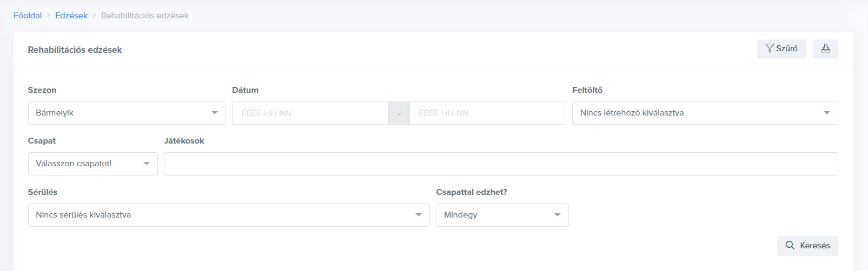Click the magnifier icon in Keresés button
Viewport: 868px width, 271px height.
790,246
